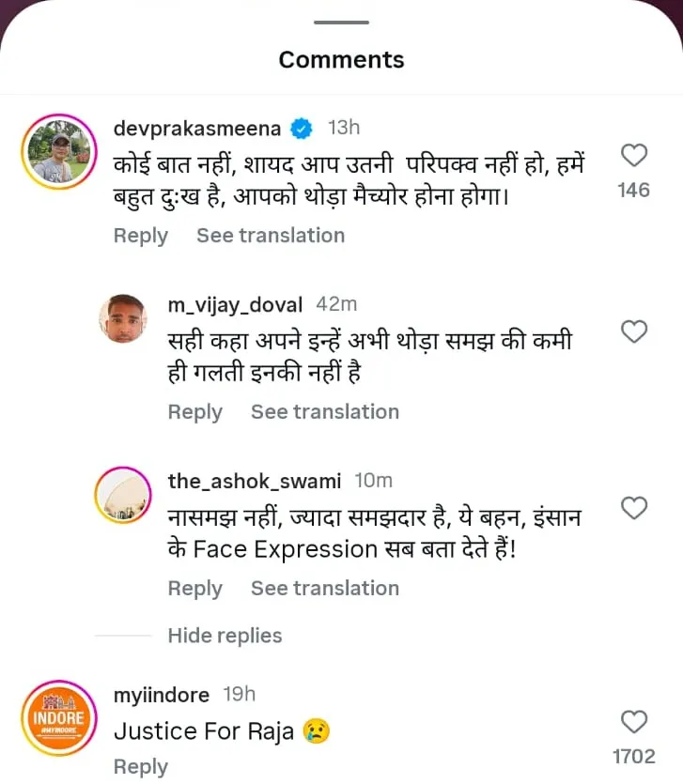The width and height of the screenshot is (683, 784).
Task: Open m_vijay_doval's profile avatar
Action: 122,319
